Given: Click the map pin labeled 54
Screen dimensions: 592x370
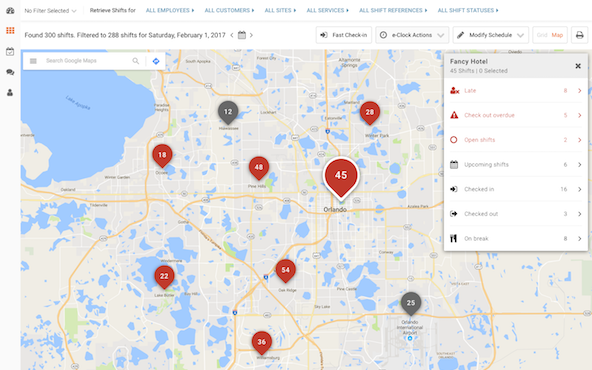Looking at the screenshot, I should coord(285,271).
